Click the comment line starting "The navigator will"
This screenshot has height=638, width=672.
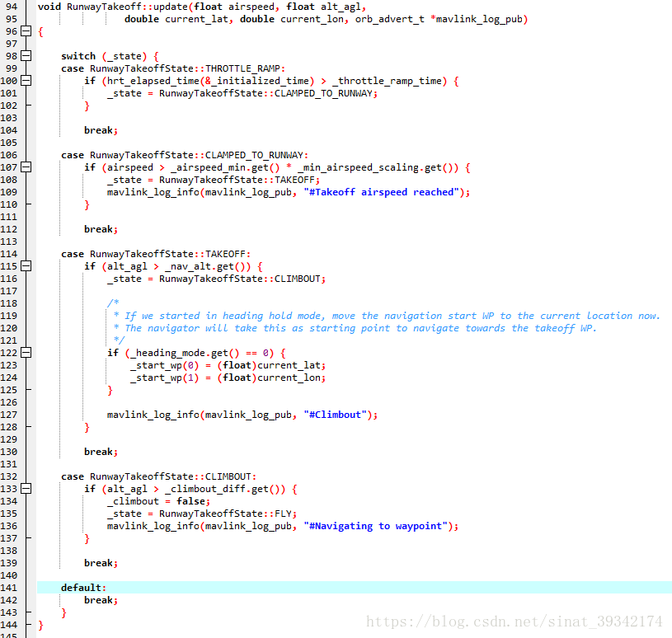pyautogui.click(x=355, y=328)
